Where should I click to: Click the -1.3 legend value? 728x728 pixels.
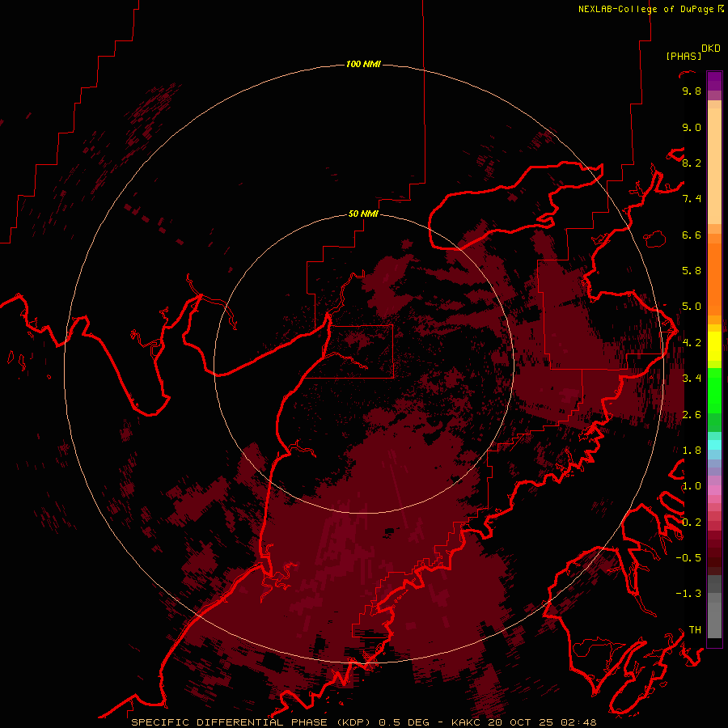688,594
